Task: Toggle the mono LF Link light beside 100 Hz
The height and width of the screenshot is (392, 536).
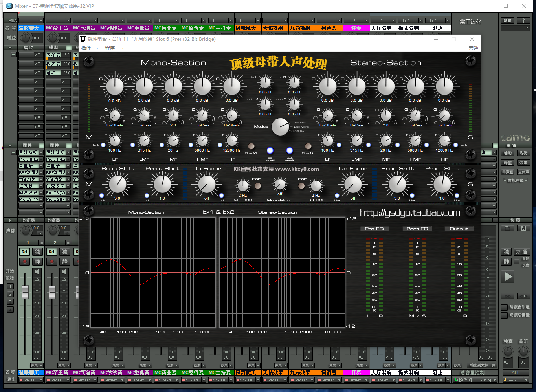Action: pyautogui.click(x=103, y=145)
